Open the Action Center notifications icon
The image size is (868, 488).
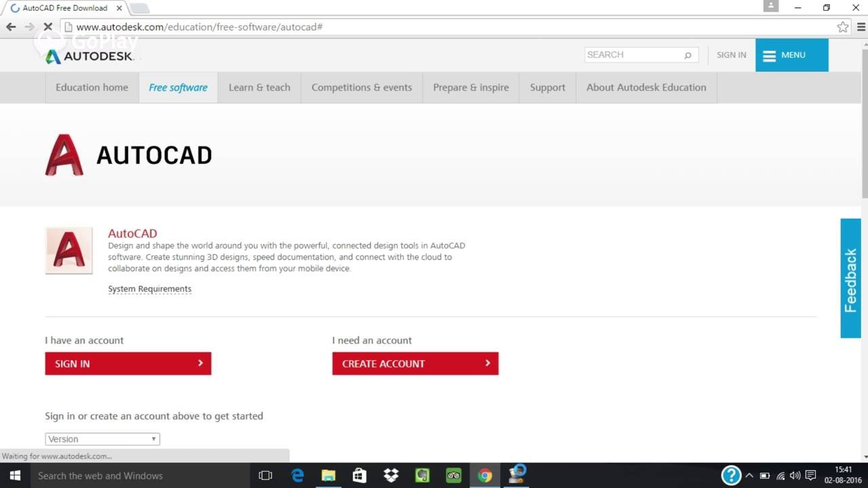click(x=810, y=476)
